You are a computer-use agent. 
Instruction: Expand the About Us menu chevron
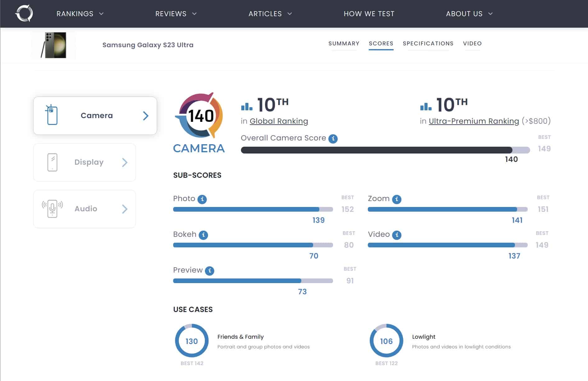click(491, 14)
